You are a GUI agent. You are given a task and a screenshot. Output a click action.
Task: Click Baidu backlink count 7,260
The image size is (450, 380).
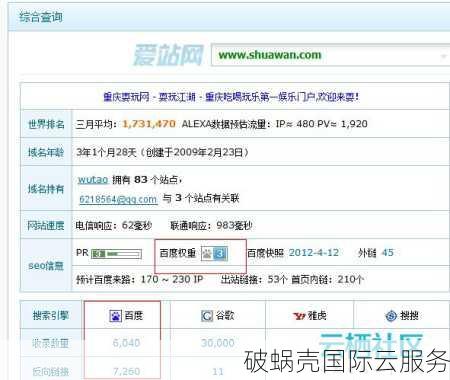pyautogui.click(x=126, y=371)
